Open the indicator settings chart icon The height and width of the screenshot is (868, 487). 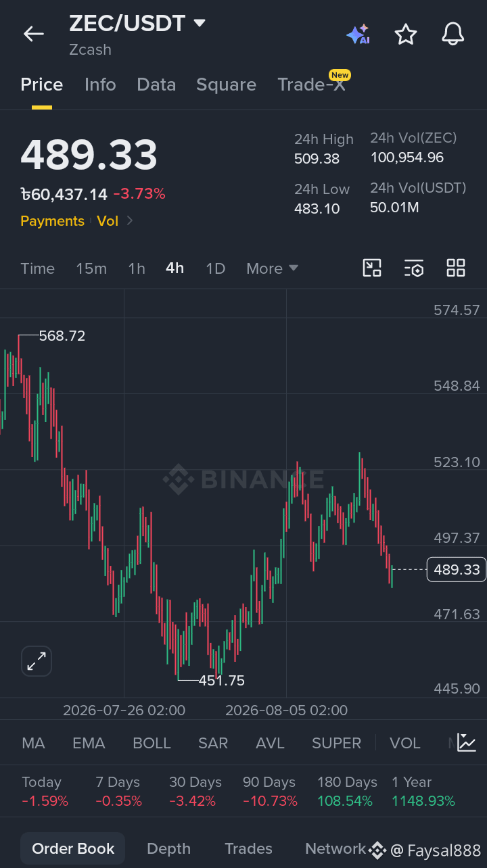click(467, 742)
